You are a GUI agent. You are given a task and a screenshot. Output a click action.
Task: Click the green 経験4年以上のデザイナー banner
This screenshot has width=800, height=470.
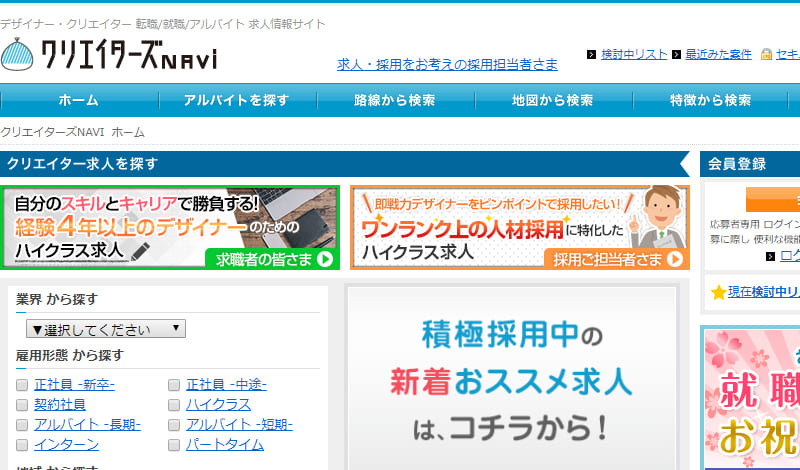tap(170, 228)
